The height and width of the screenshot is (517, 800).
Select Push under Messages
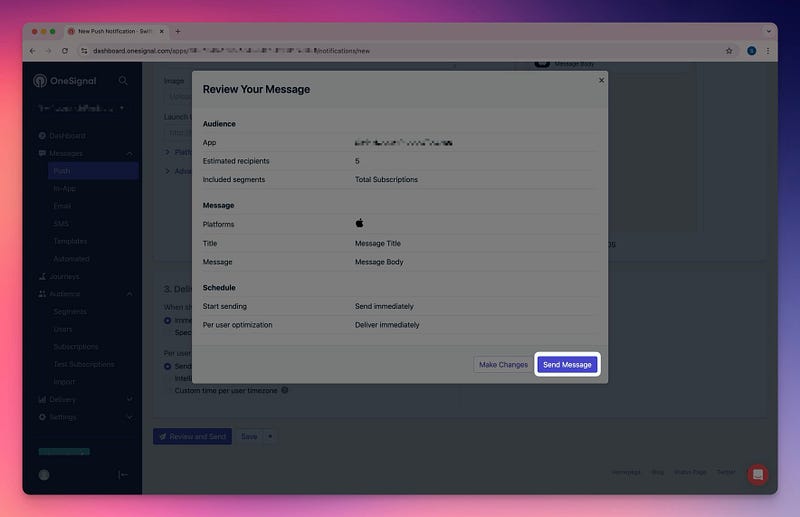coord(93,171)
